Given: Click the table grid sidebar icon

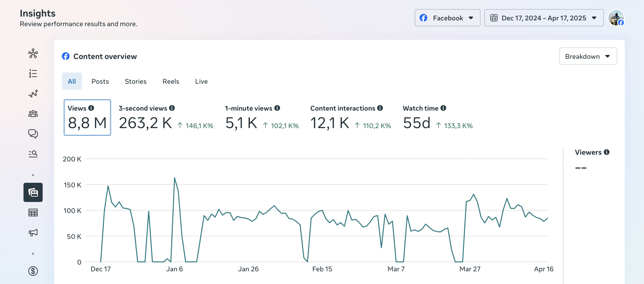Looking at the screenshot, I should tap(33, 213).
